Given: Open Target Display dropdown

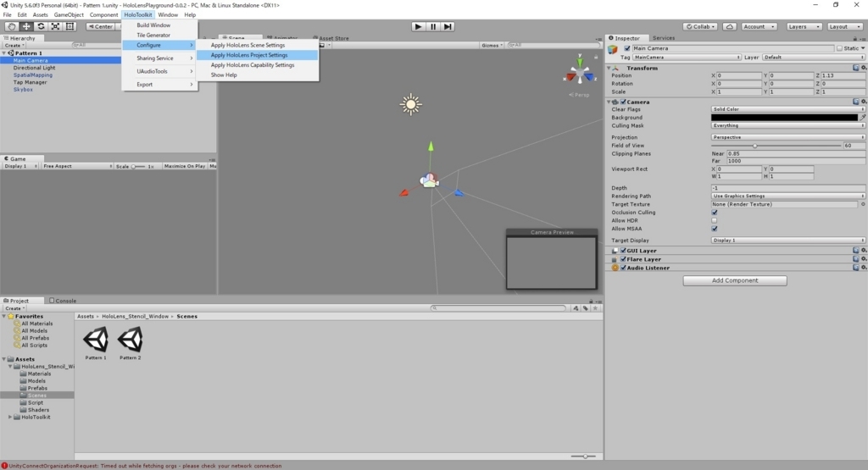Looking at the screenshot, I should [787, 240].
